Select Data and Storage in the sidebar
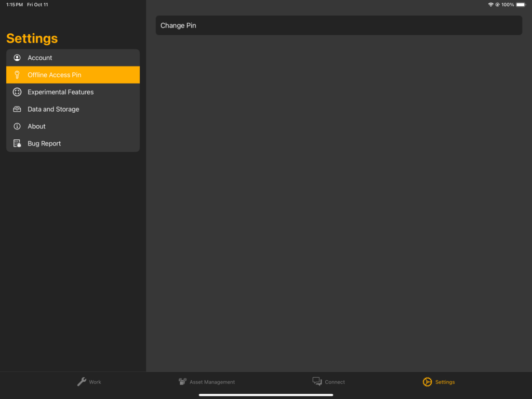Screen dimensions: 532x399 pyautogui.click(x=73, y=109)
